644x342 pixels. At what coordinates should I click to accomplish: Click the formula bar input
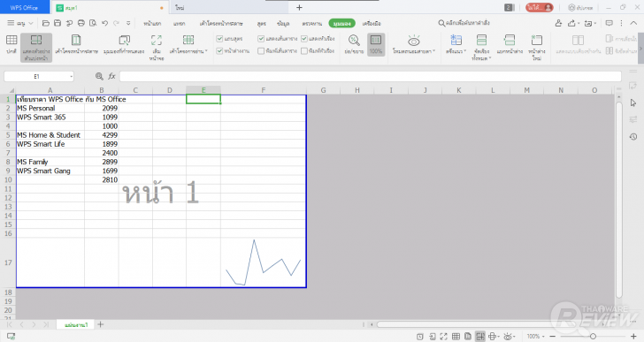click(x=370, y=76)
